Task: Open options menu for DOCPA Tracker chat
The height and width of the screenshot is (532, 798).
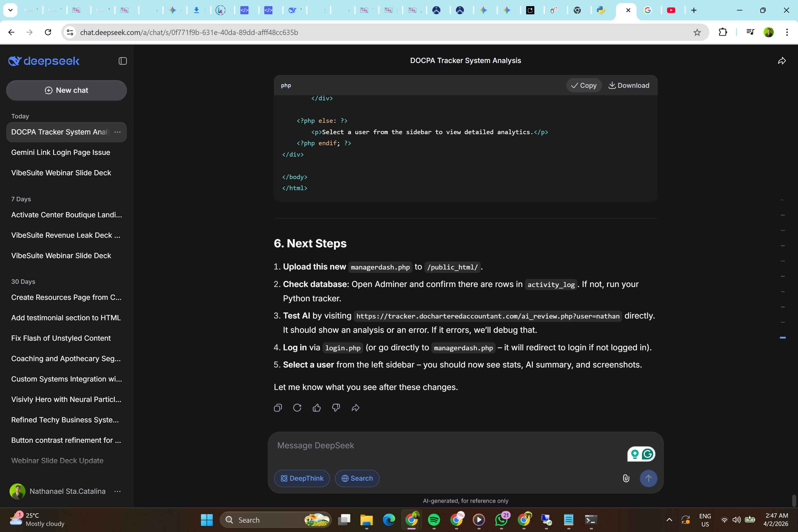Action: (x=118, y=132)
